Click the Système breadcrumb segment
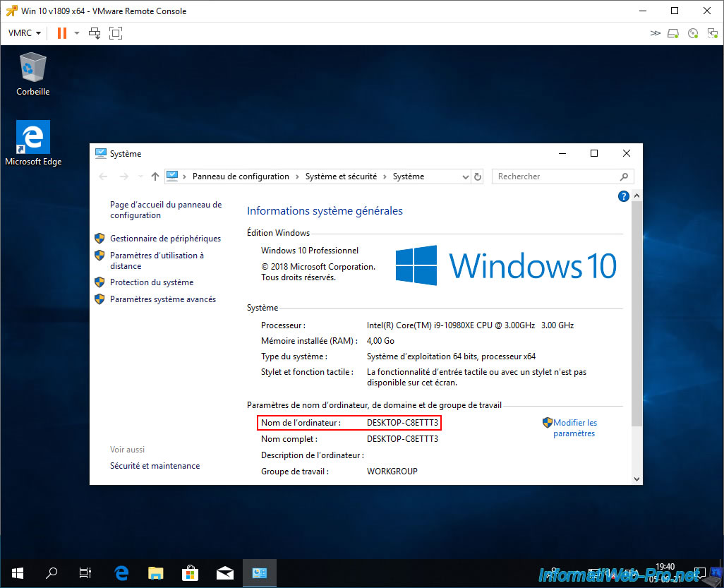This screenshot has height=588, width=724. pos(408,176)
